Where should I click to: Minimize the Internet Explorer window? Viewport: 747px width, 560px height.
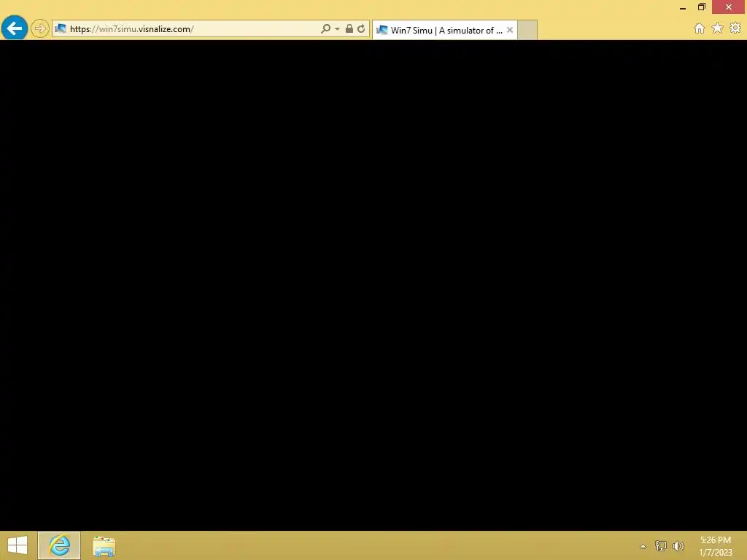click(683, 7)
